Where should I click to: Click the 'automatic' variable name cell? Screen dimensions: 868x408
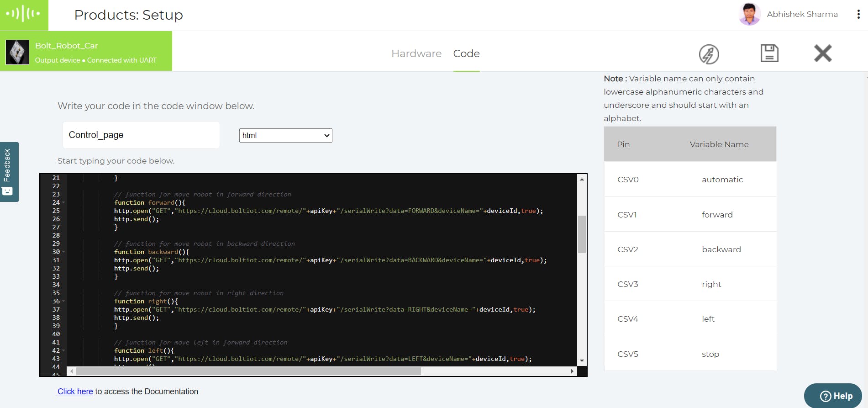[722, 180]
